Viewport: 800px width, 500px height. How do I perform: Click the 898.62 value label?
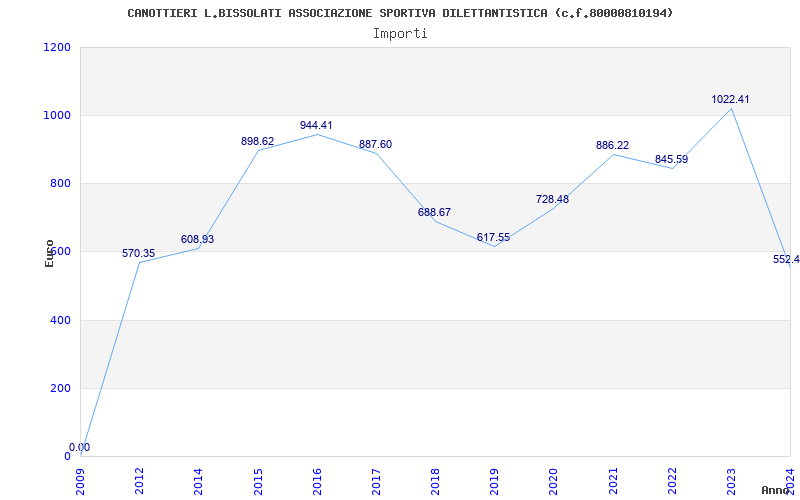257,141
